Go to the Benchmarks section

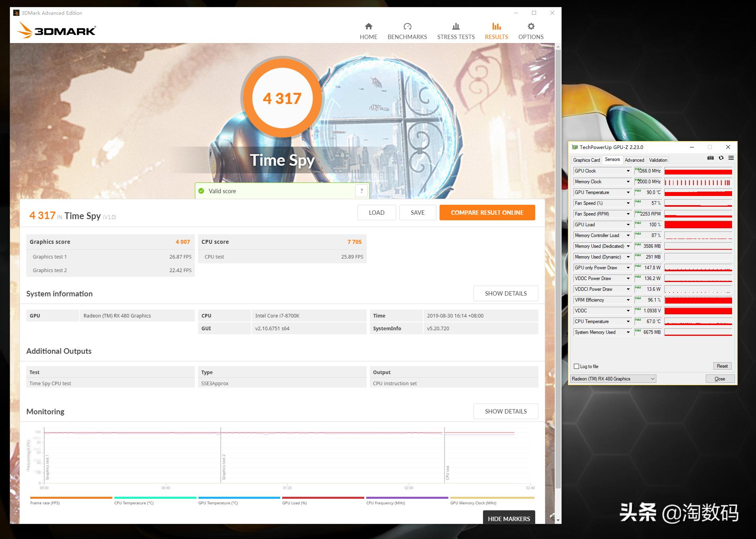tap(406, 31)
